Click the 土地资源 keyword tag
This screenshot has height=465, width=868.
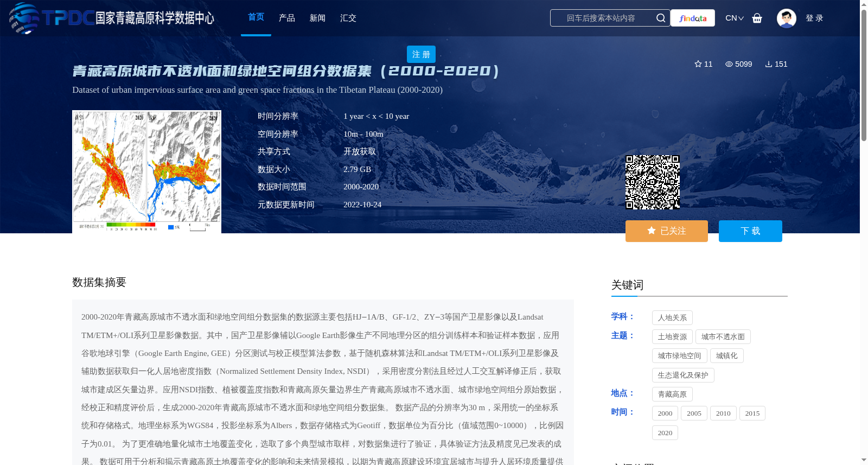click(x=672, y=337)
